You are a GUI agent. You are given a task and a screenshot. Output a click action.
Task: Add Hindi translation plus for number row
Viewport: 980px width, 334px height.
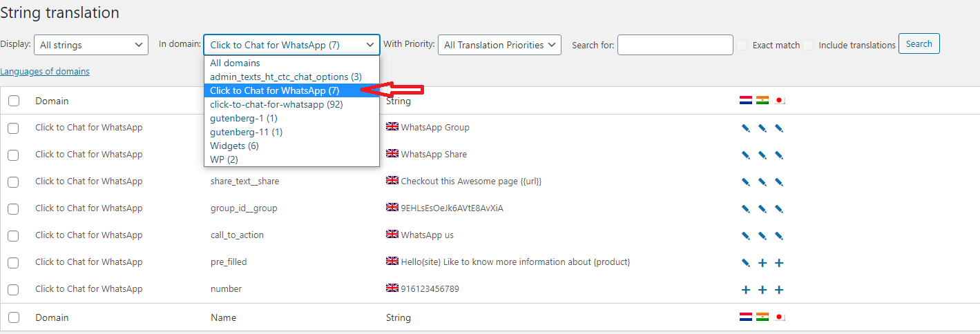tap(762, 290)
